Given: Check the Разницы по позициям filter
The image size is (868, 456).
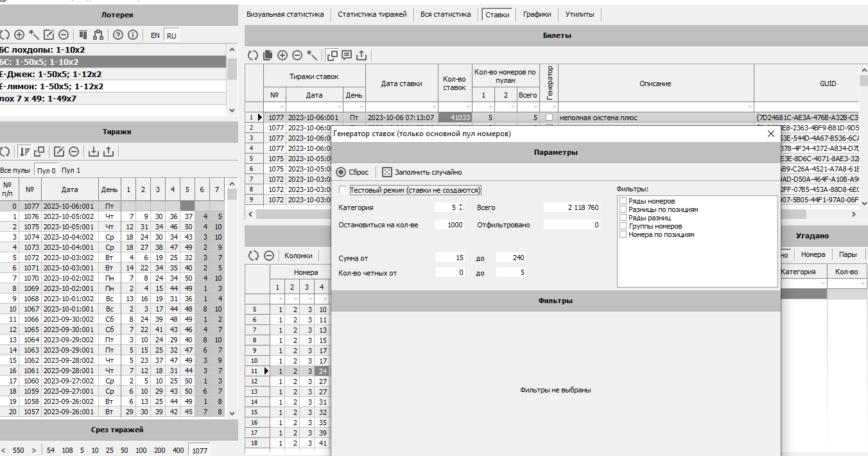Looking at the screenshot, I should (623, 209).
